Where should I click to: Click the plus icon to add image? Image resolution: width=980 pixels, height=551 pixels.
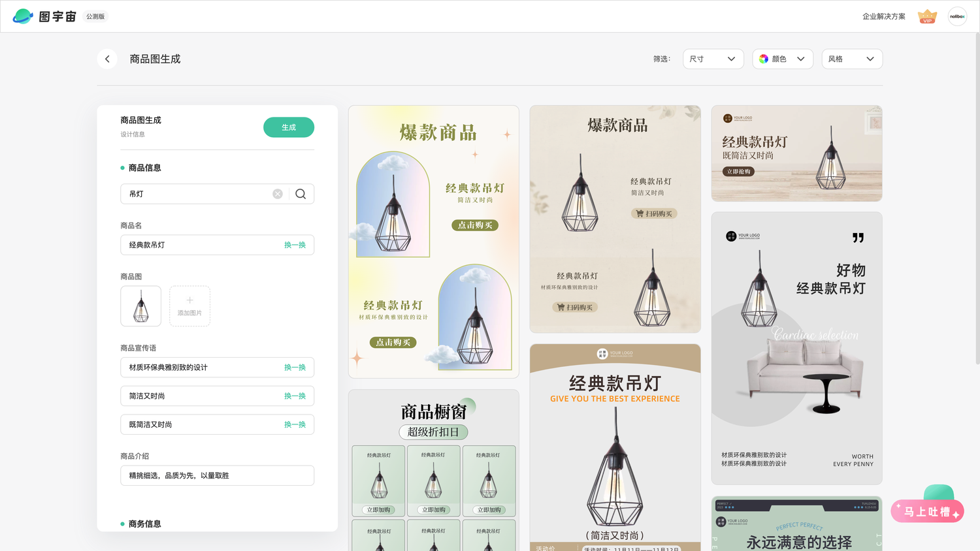pos(189,300)
